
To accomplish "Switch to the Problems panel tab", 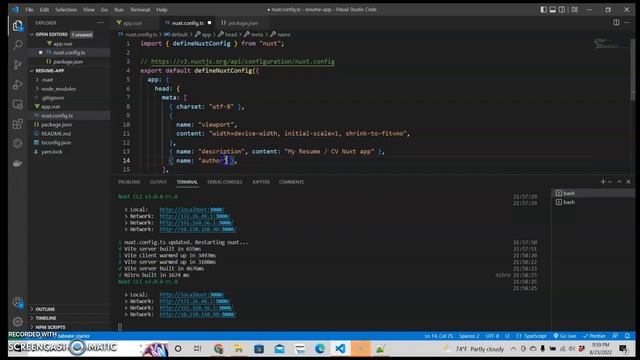I will [x=129, y=182].
